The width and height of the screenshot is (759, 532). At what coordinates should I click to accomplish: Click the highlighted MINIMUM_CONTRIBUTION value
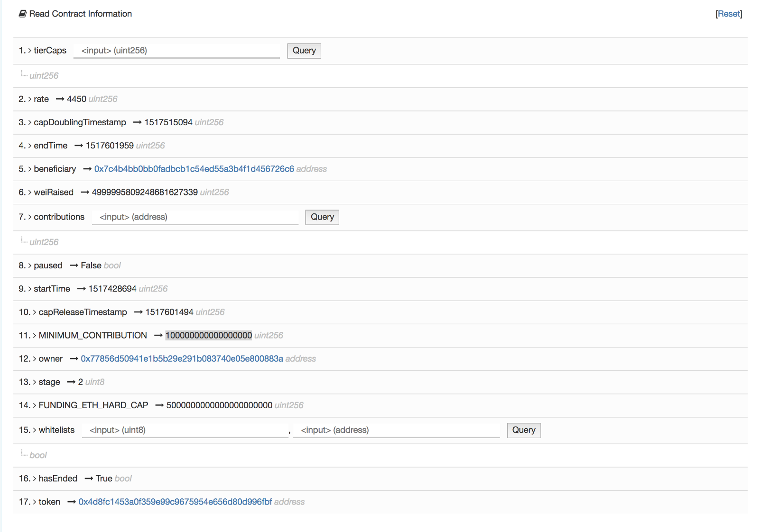pos(208,336)
